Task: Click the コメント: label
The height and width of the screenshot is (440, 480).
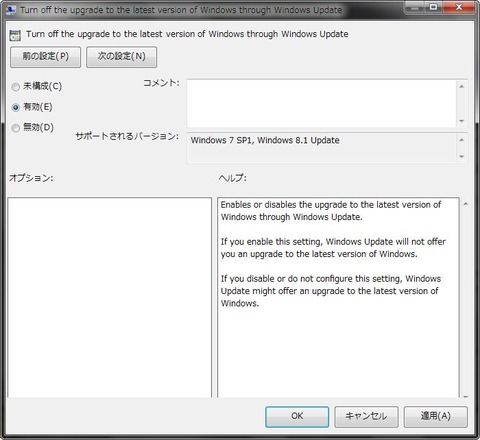Action: point(161,83)
